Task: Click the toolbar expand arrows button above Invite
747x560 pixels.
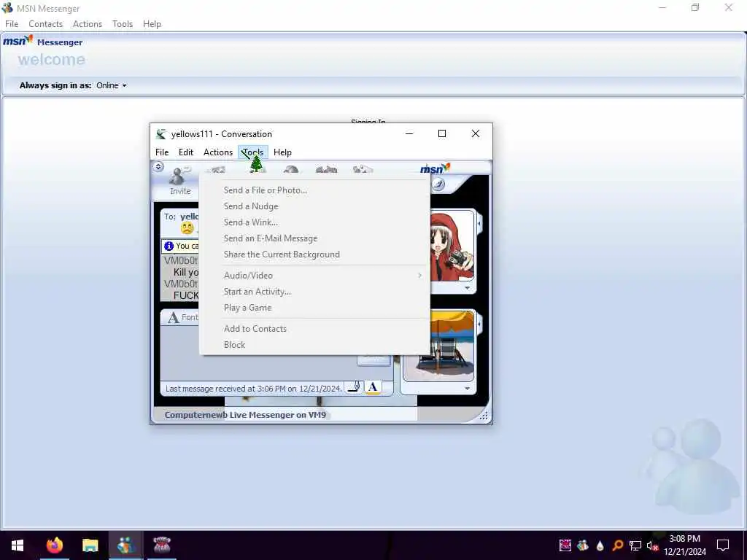Action: (x=158, y=166)
